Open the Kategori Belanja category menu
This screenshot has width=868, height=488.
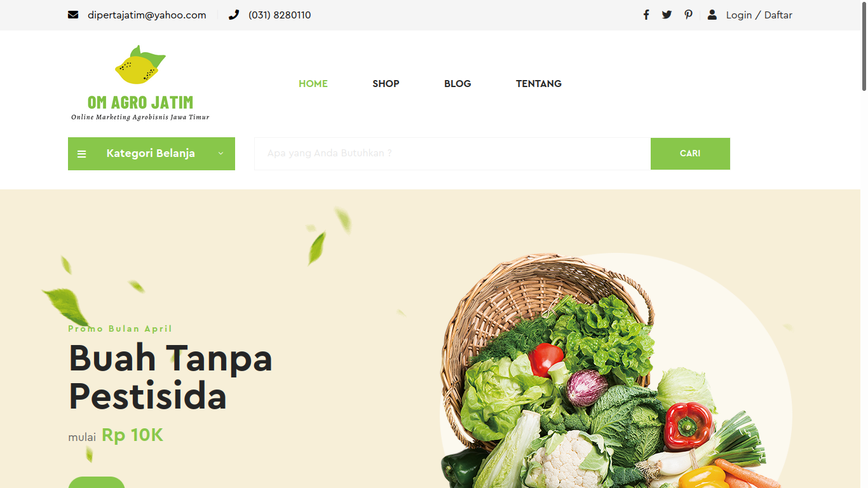coord(151,154)
